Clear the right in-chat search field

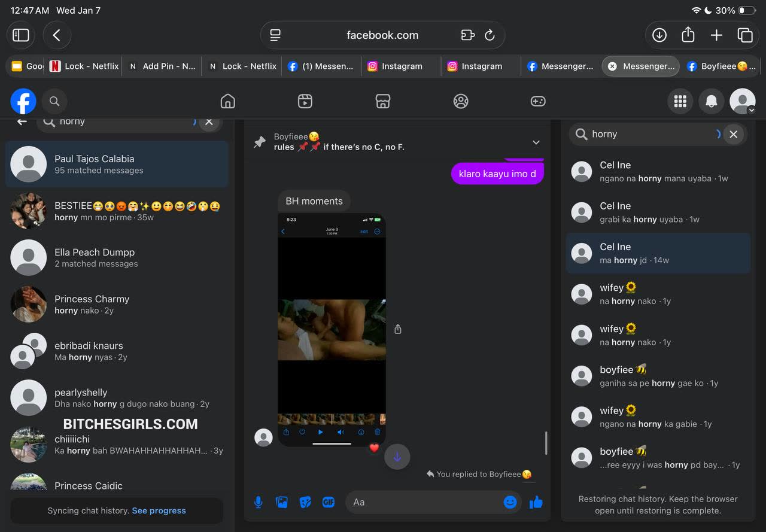pos(733,134)
